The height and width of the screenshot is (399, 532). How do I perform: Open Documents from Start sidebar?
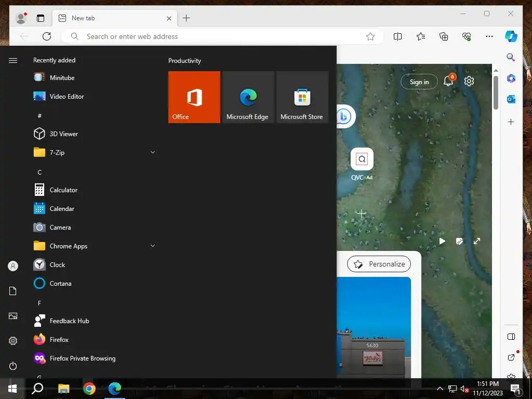13,291
